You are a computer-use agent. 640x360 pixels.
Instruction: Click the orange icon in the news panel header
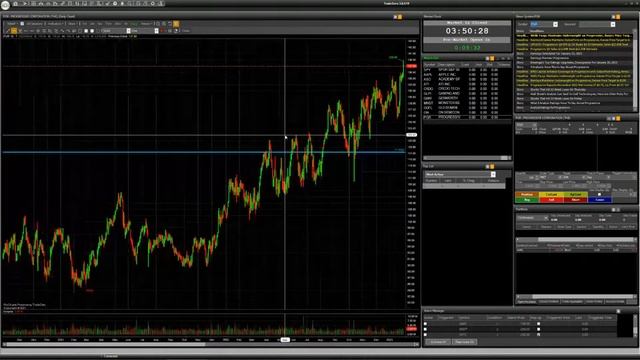[x=618, y=17]
